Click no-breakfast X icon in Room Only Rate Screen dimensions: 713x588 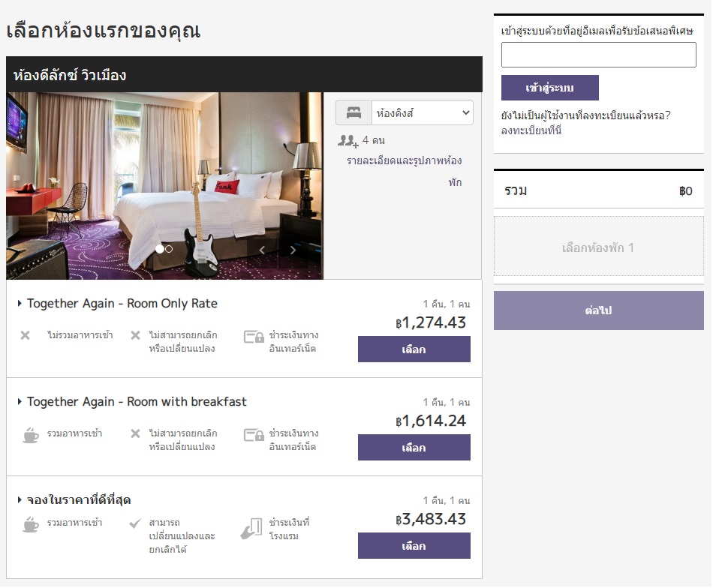point(26,335)
